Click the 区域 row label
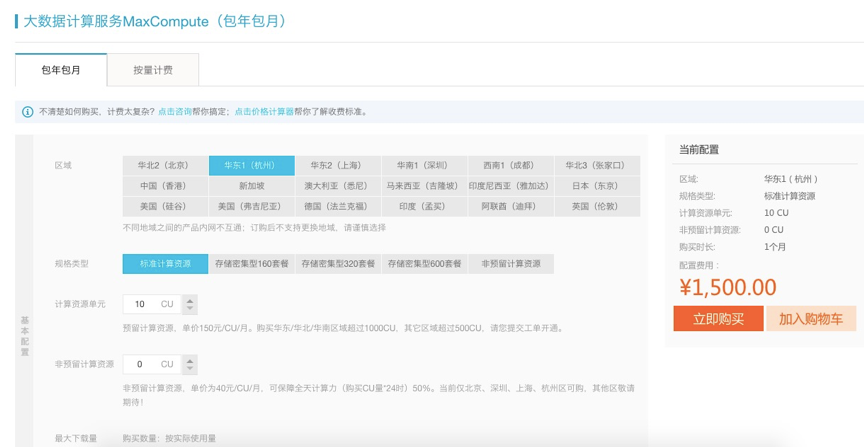Viewport: 864px width, 447px height. pos(63,165)
